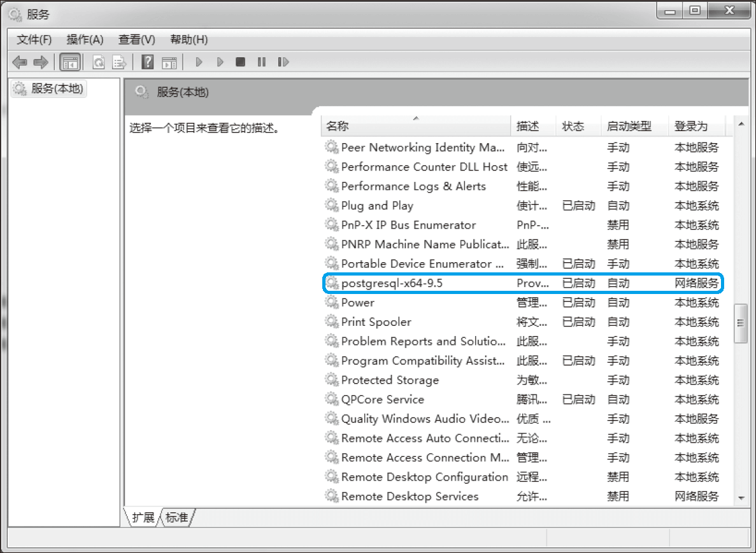Click the Start Service play icon
756x553 pixels.
(199, 61)
